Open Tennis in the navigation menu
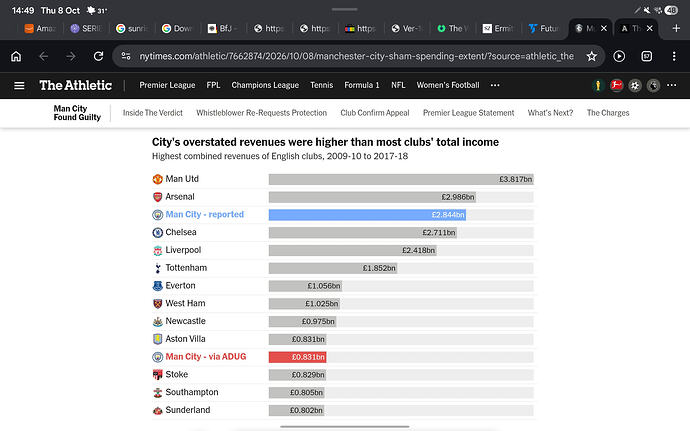Screen dimensions: 690x431 (322, 85)
